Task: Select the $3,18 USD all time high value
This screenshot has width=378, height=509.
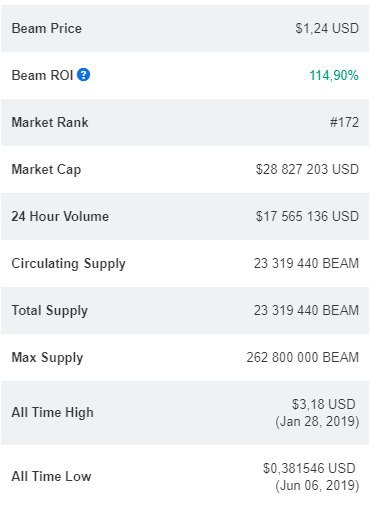Action: coord(324,404)
